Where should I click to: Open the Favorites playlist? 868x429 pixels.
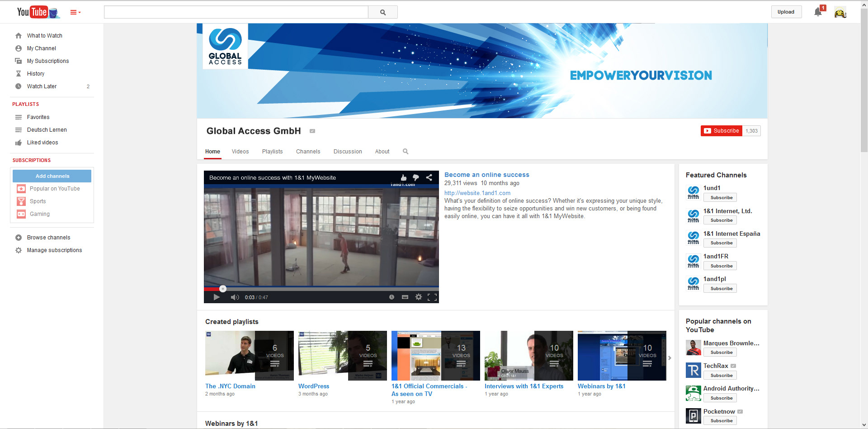(38, 117)
